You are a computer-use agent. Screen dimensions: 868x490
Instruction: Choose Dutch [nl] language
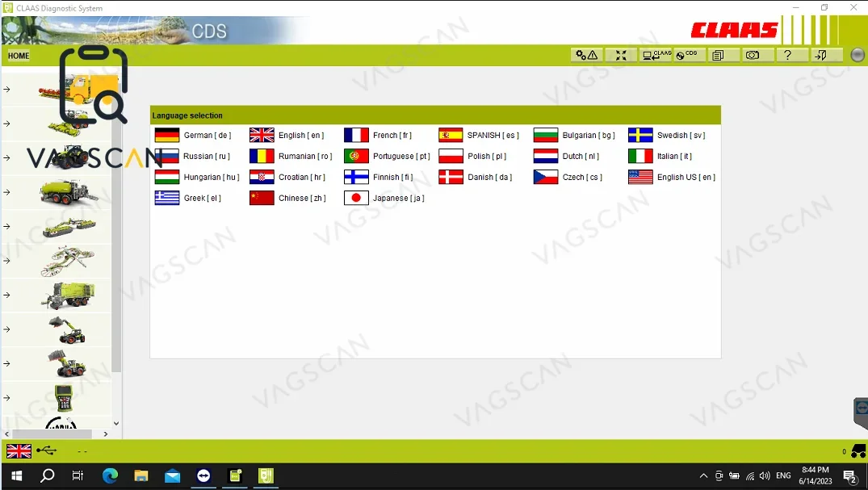point(566,156)
